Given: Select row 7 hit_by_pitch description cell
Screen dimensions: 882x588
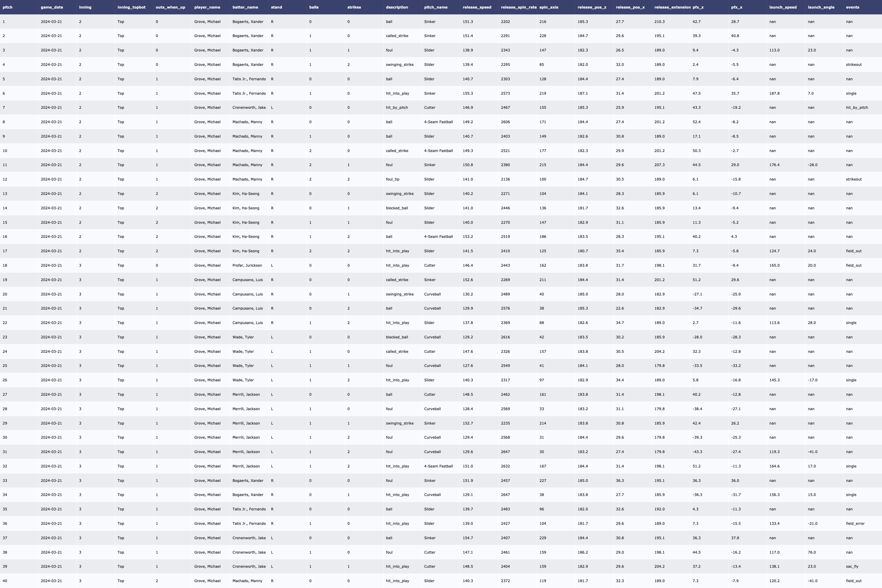Looking at the screenshot, I should coord(397,108).
